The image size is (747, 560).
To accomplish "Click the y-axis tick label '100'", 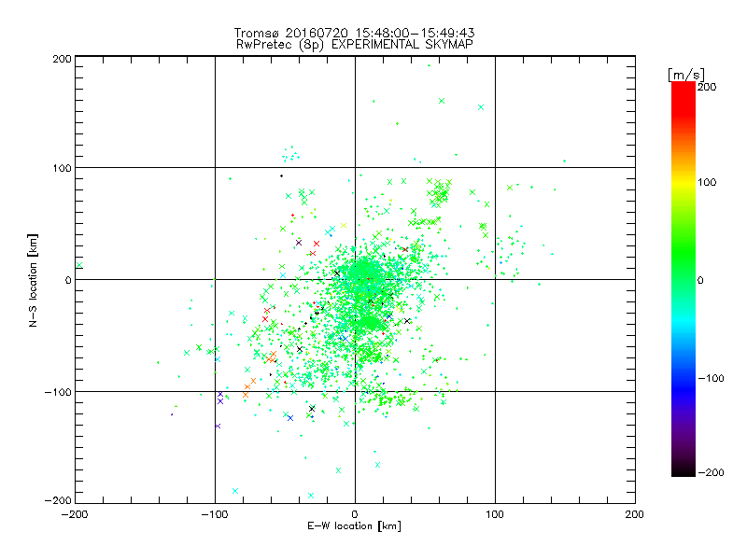I will (x=62, y=169).
